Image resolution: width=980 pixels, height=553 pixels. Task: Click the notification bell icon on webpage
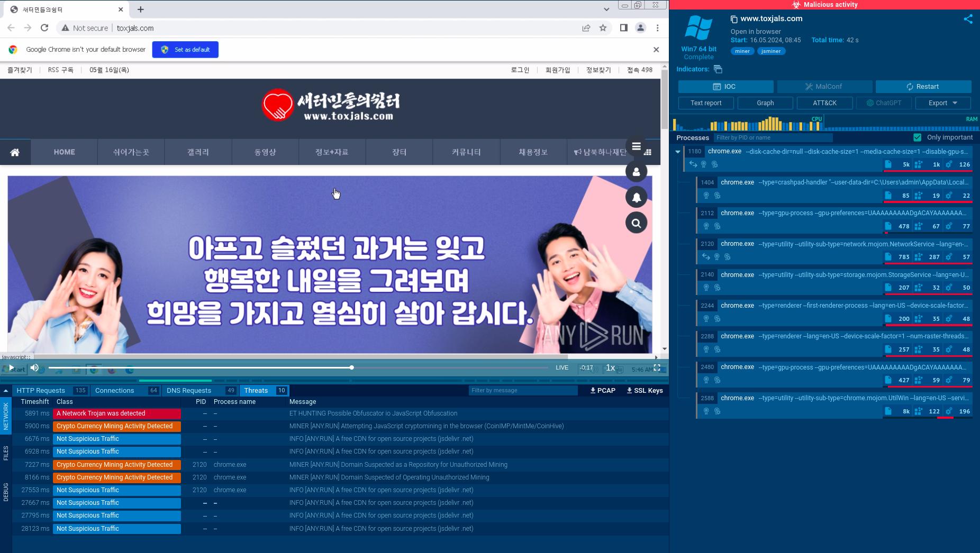pos(636,197)
